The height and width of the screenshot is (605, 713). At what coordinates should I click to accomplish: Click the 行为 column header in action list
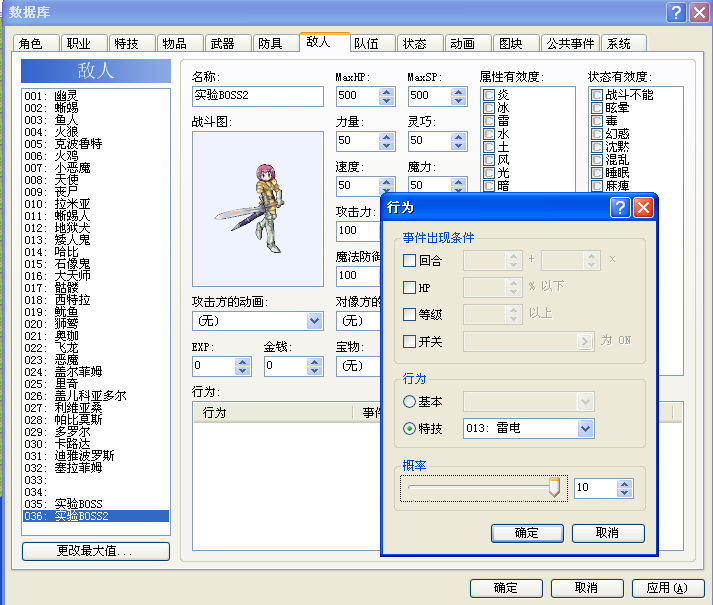coord(273,413)
